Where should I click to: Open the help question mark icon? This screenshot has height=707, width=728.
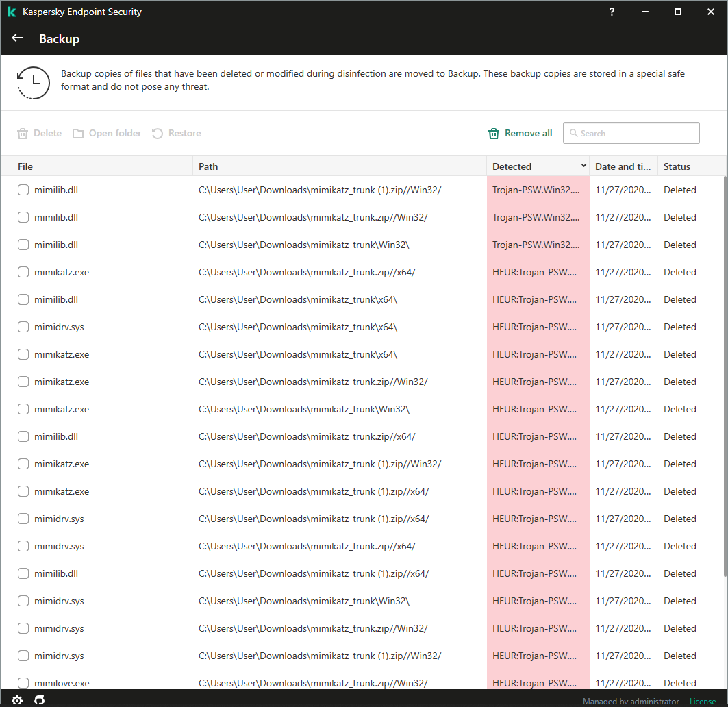[x=612, y=12]
